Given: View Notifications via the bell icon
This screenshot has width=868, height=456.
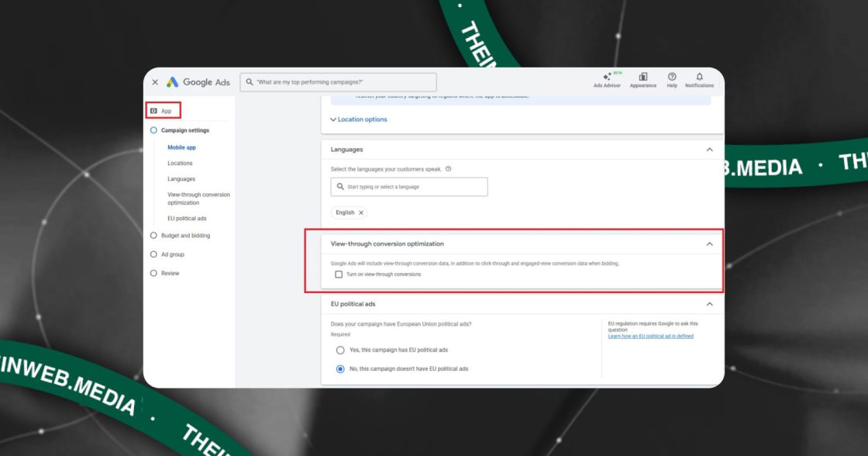Looking at the screenshot, I should tap(699, 81).
